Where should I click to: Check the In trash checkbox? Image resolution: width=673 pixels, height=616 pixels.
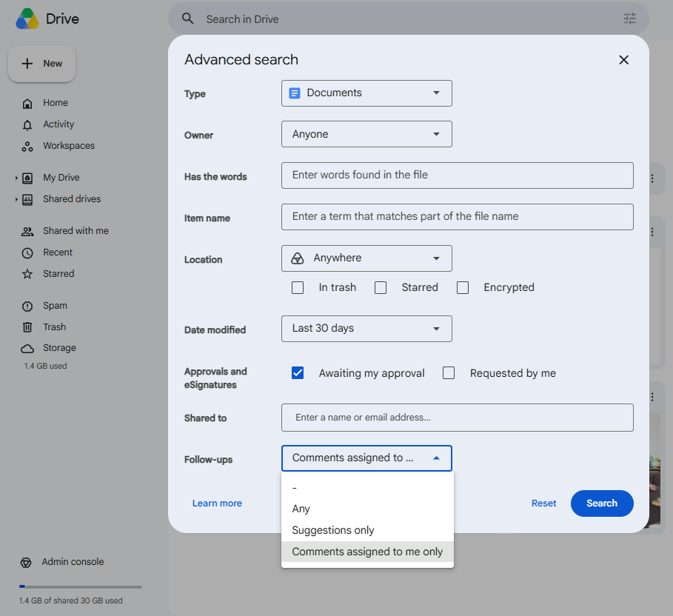[x=298, y=287]
